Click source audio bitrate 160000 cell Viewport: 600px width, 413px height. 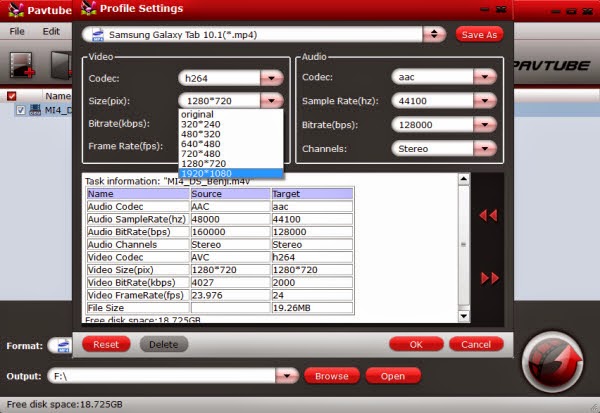click(x=230, y=232)
